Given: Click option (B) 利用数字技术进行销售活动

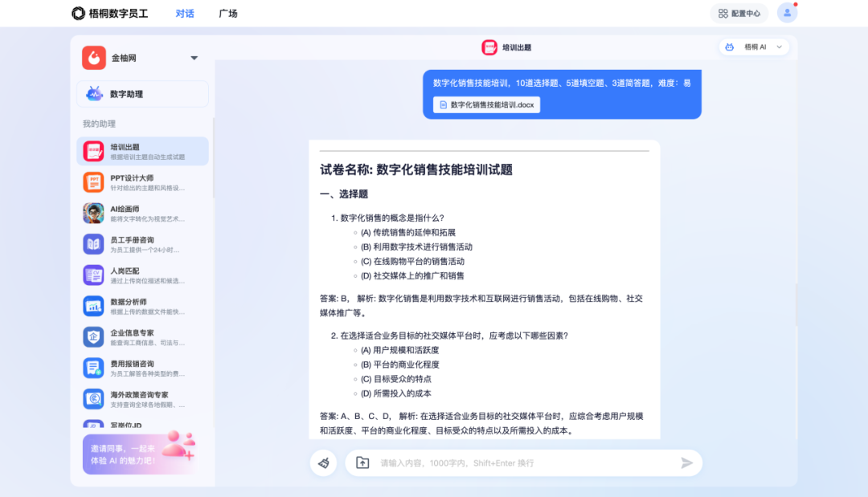Looking at the screenshot, I should click(x=417, y=247).
